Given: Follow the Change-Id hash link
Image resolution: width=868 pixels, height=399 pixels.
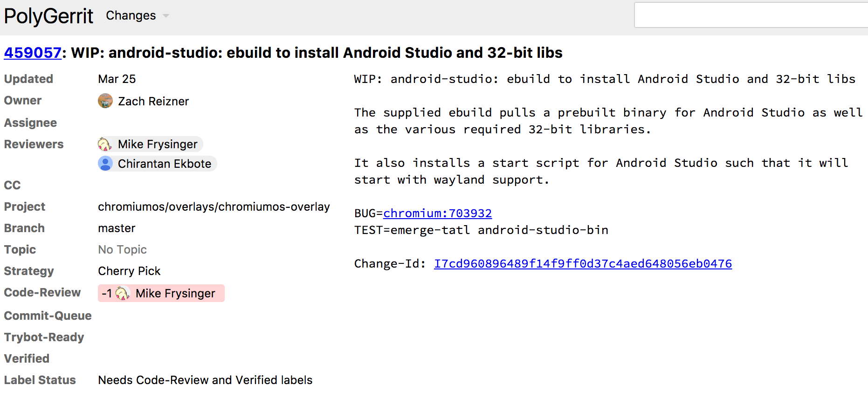Looking at the screenshot, I should click(x=583, y=264).
